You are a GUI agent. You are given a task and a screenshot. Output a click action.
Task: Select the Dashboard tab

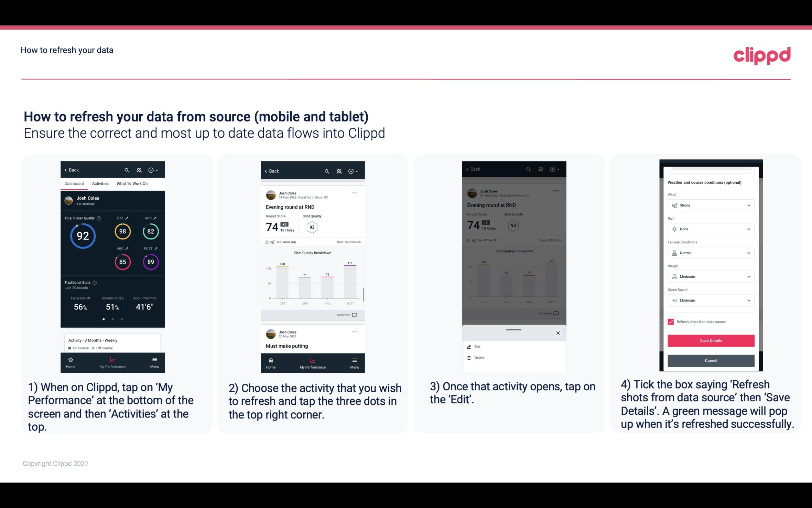[x=74, y=183]
